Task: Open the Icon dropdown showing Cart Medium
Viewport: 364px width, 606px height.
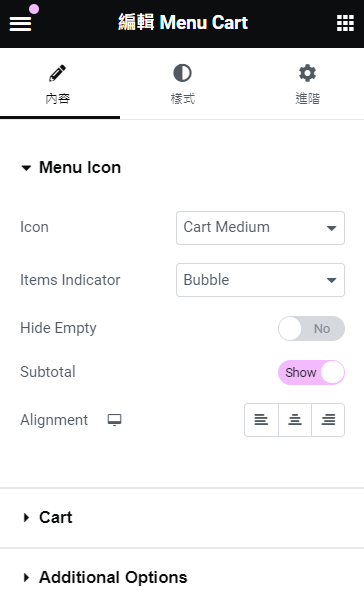Action: point(260,228)
